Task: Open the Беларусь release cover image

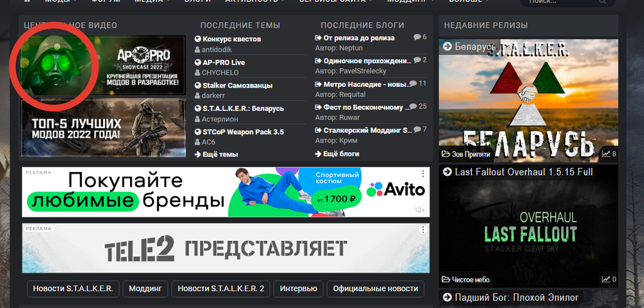Action: click(528, 101)
